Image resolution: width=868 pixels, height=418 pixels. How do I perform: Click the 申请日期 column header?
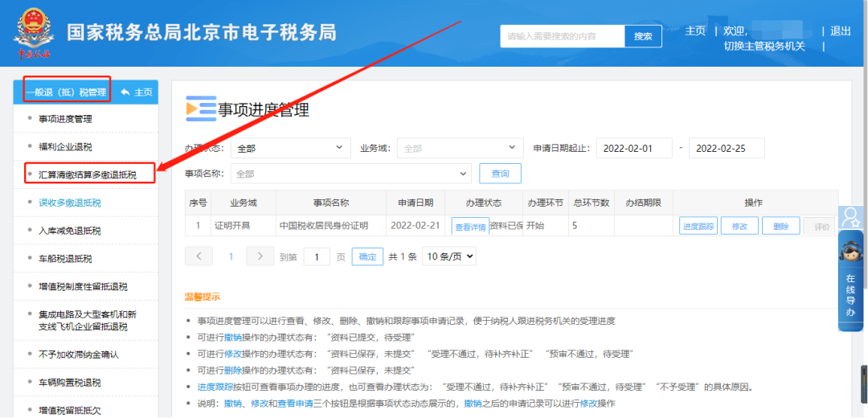(416, 203)
